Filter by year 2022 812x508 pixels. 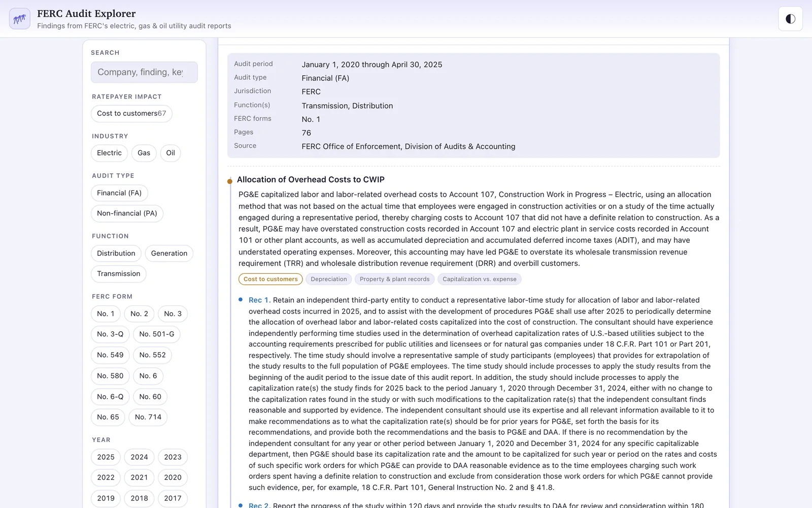(x=106, y=478)
